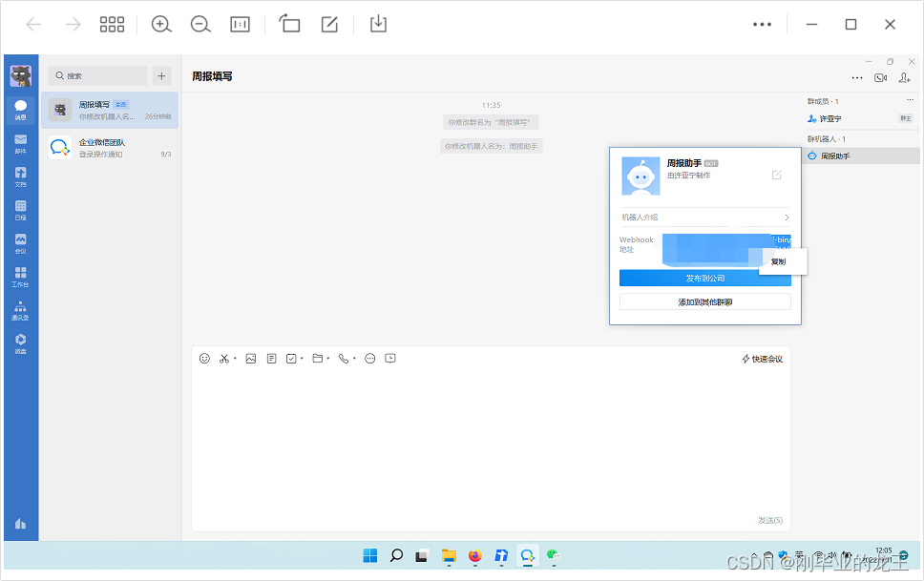
Task: Expand the task icon dropdown arrow
Action: pos(302,359)
